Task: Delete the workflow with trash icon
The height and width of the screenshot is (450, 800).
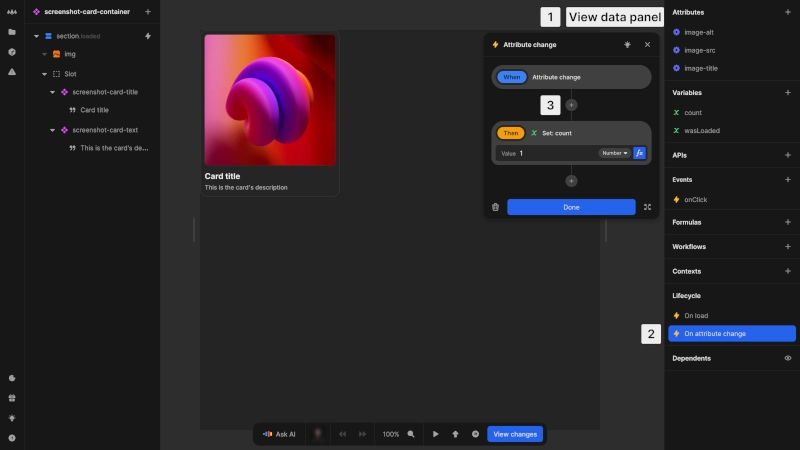Action: [x=495, y=207]
